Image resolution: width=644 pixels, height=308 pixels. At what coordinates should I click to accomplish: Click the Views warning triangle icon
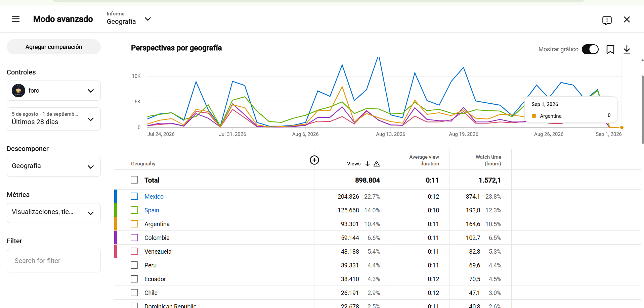tap(376, 164)
